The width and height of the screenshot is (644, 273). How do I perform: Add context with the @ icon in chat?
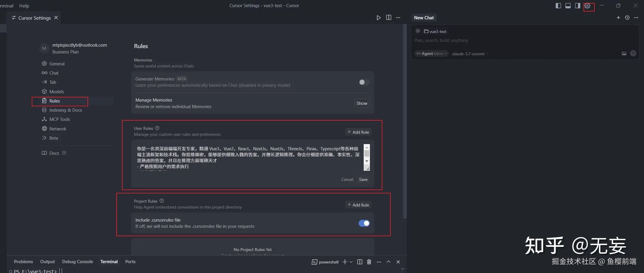[418, 31]
